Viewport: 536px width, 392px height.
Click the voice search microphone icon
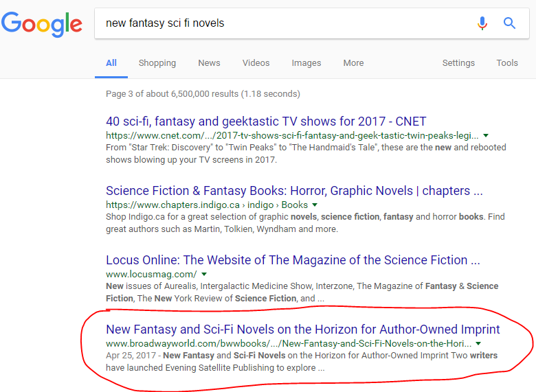coord(482,23)
